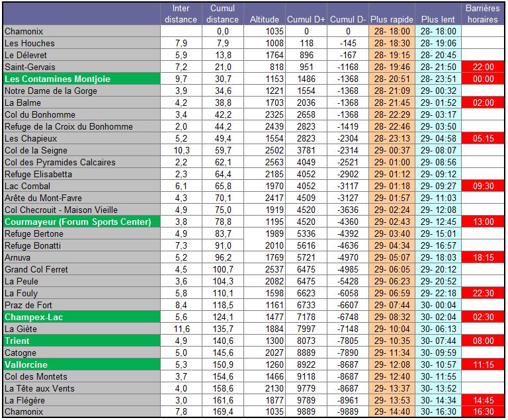Image resolution: width=508 pixels, height=420 pixels.
Task: Click the Col du Bonhomme cell
Action: point(81,114)
